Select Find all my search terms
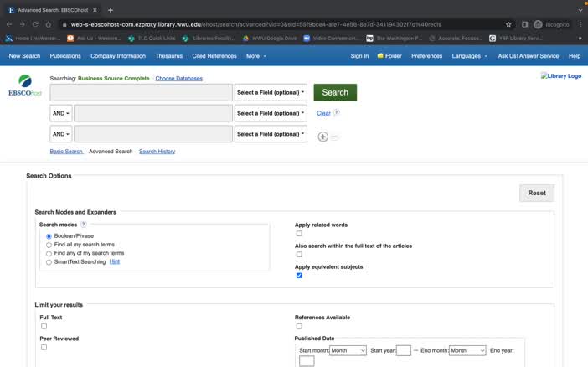588x367 pixels. 49,245
